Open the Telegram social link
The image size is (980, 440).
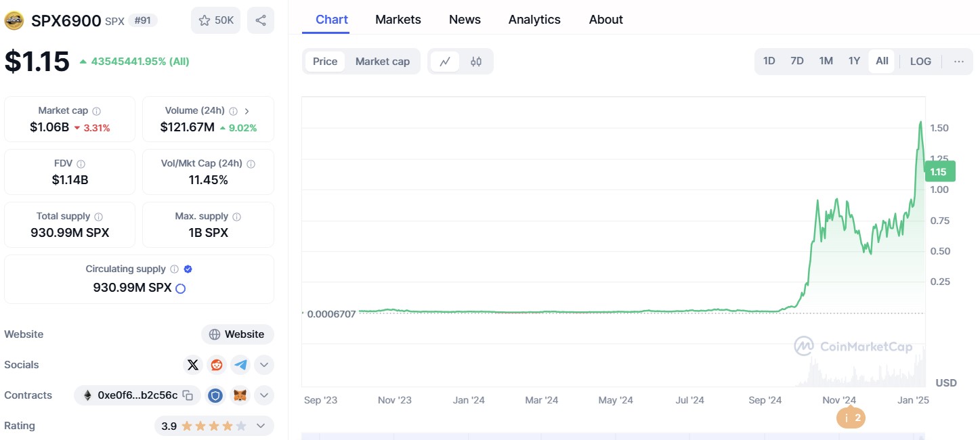coord(240,365)
